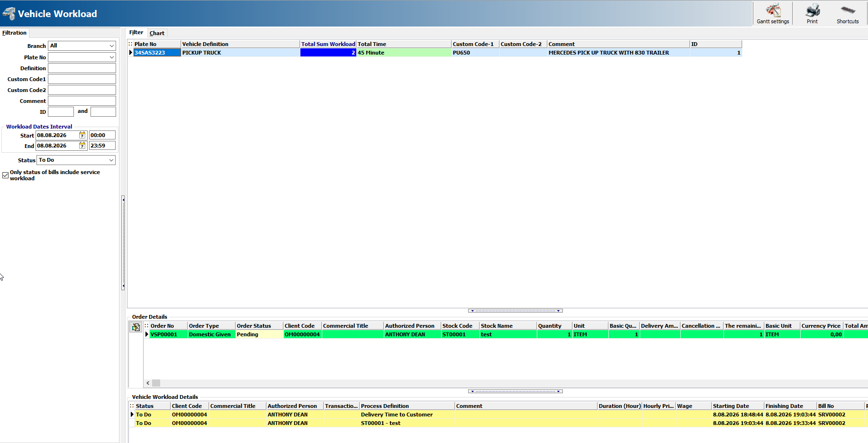
Task: Click the Custom Code2 input field
Action: pyautogui.click(x=82, y=90)
